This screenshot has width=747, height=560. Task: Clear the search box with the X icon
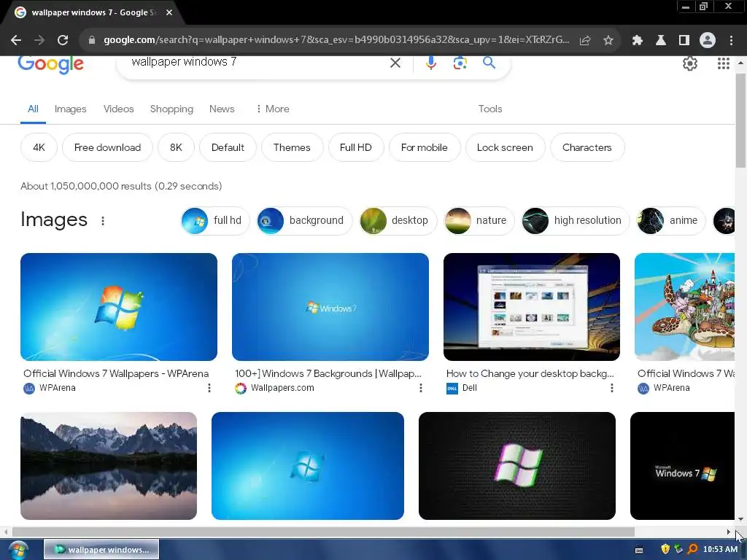[395, 63]
